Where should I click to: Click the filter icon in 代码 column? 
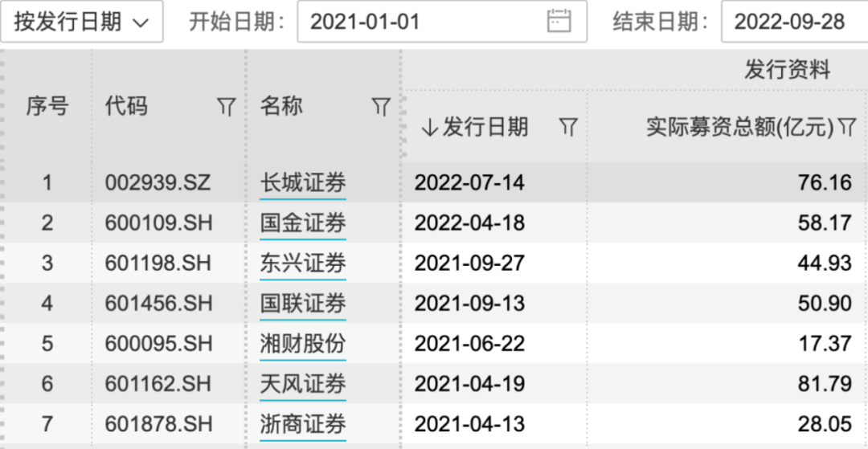coord(227,107)
